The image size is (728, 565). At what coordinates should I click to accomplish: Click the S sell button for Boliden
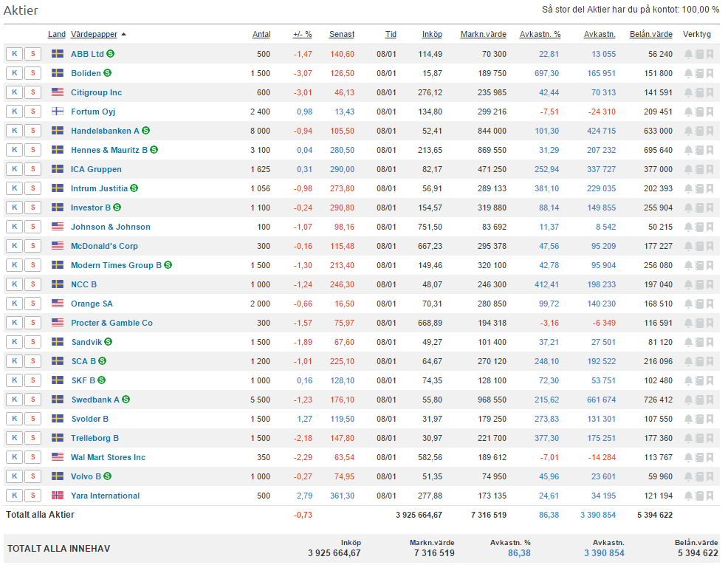click(33, 73)
